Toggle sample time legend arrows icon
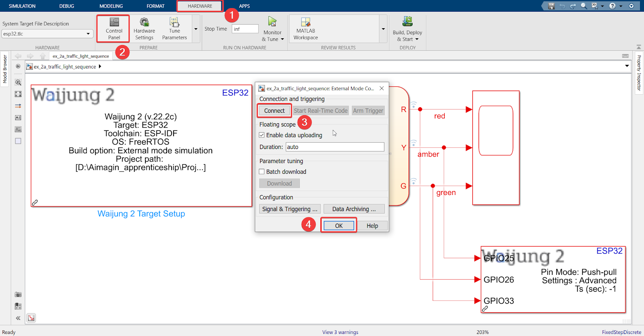644x336 pixels. (18, 106)
